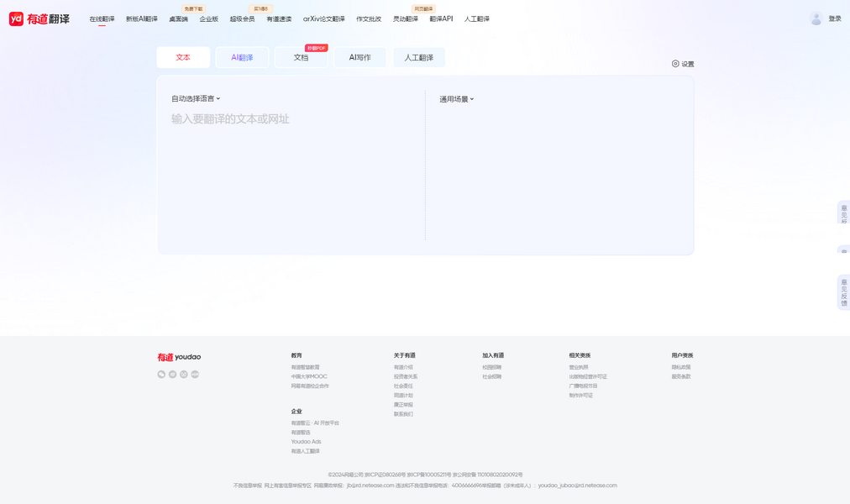Click the Weibo icon in the footer

point(172,375)
